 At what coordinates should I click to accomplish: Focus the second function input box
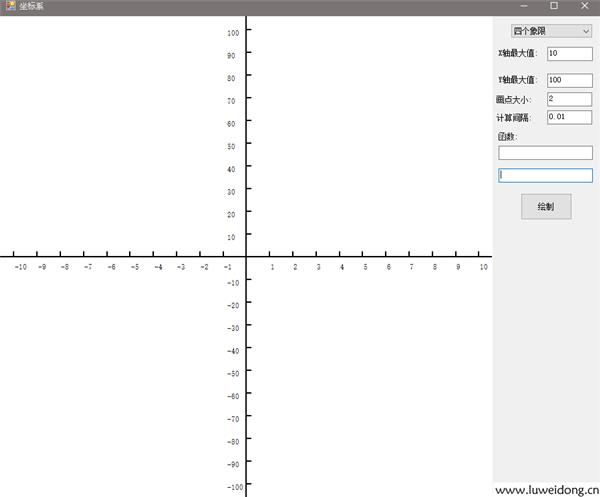click(x=545, y=175)
